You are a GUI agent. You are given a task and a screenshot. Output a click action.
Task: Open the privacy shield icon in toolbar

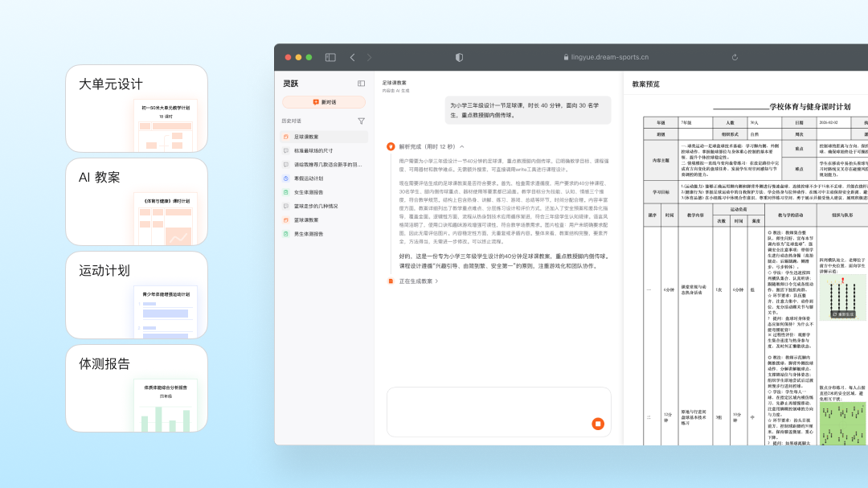[x=459, y=57]
